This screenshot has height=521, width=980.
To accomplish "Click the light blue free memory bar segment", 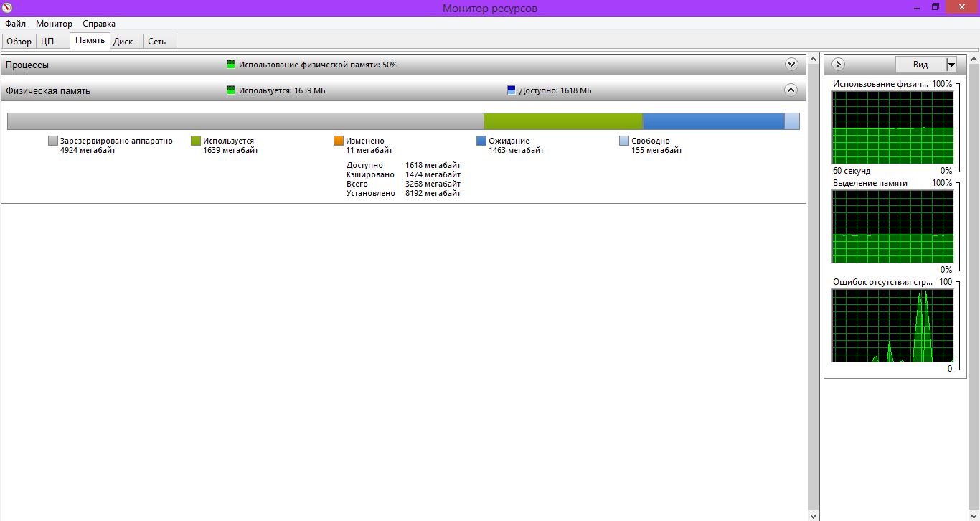I will [791, 121].
